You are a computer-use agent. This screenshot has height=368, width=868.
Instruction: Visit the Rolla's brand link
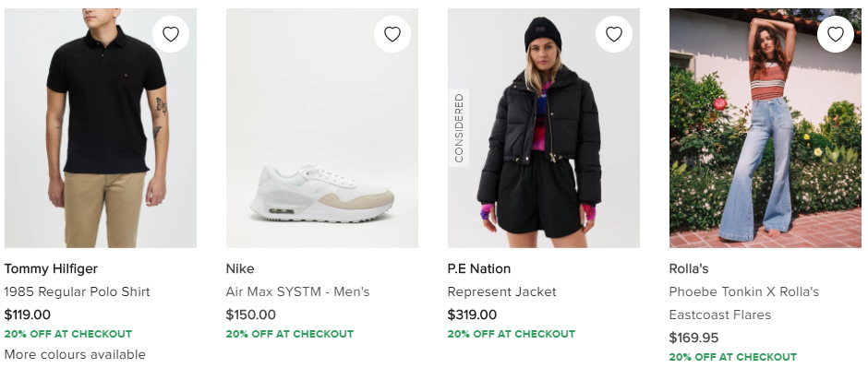pos(689,269)
